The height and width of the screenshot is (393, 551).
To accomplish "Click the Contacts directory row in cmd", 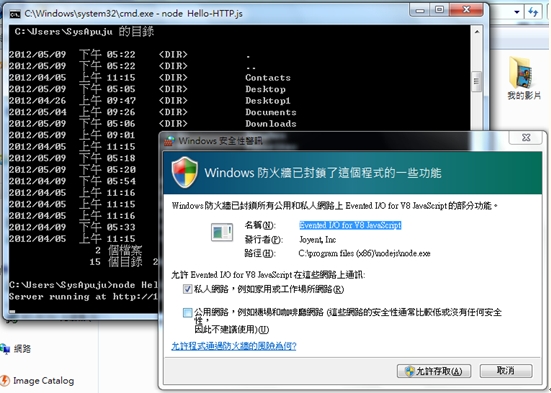I will click(x=150, y=78).
